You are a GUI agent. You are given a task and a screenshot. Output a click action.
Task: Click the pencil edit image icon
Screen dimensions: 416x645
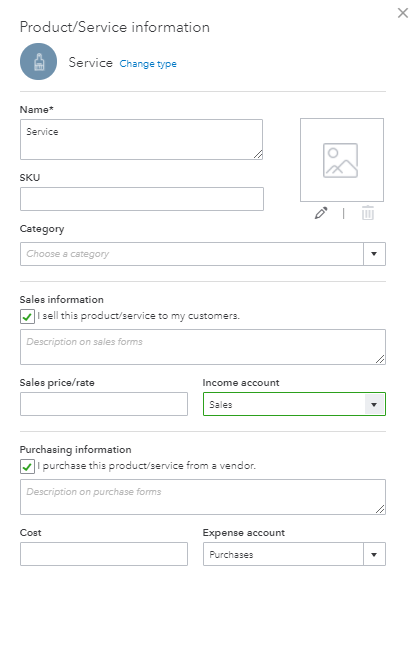pyautogui.click(x=321, y=213)
